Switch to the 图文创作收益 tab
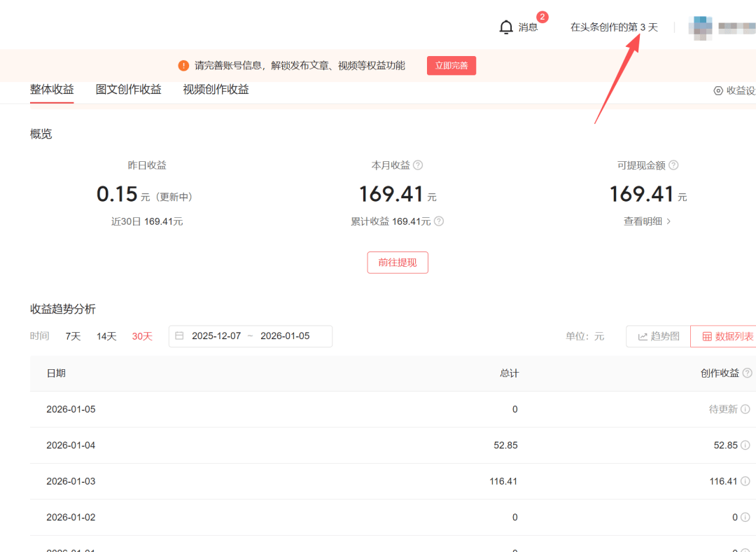This screenshot has height=552, width=756. (x=128, y=90)
